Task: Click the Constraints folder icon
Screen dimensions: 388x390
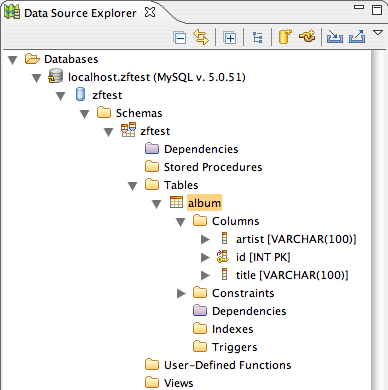Action: pyautogui.click(x=200, y=292)
